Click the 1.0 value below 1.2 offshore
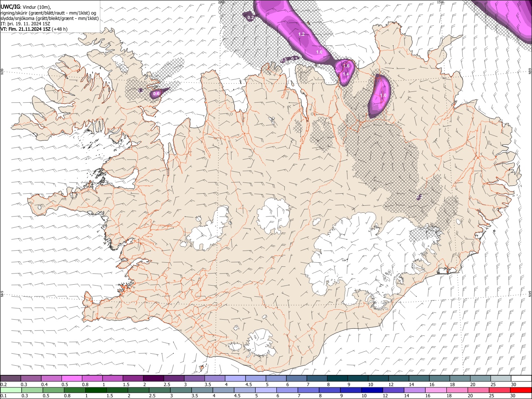 point(319,52)
